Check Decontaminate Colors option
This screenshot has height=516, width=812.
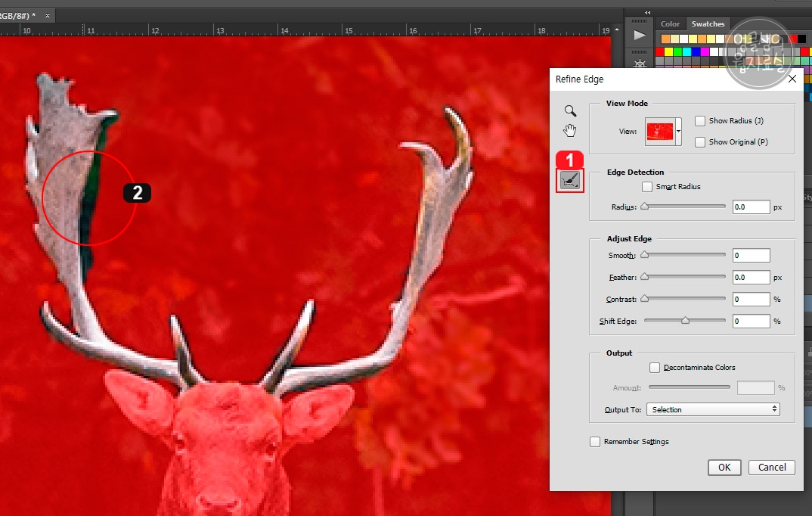click(x=655, y=367)
